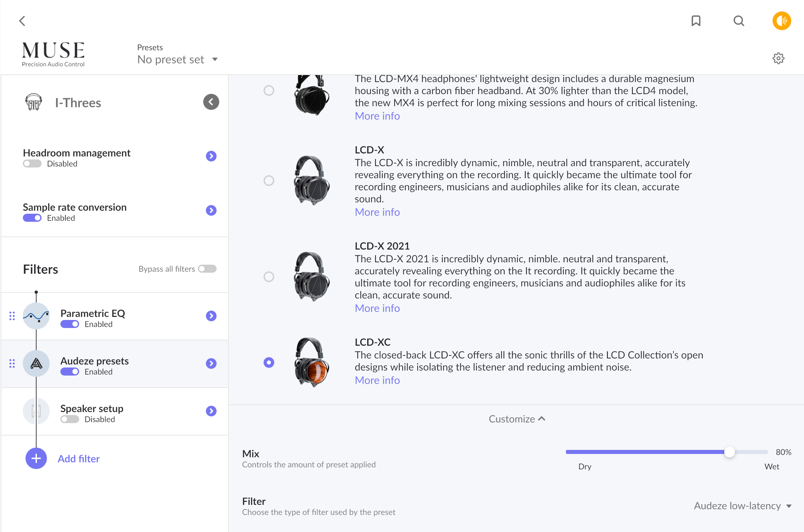Select the Parametric EQ filter title
The image size is (804, 532).
click(x=93, y=313)
